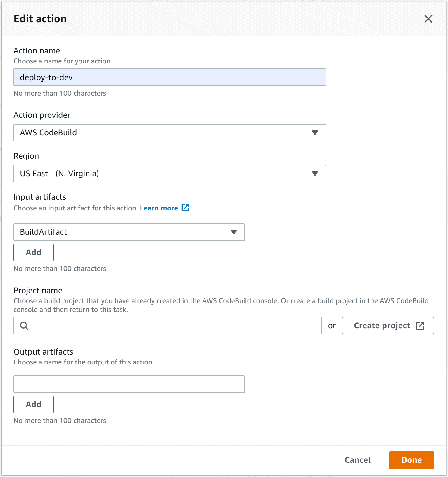
Task: Click the dropdown arrow on Action provider
Action: [314, 133]
